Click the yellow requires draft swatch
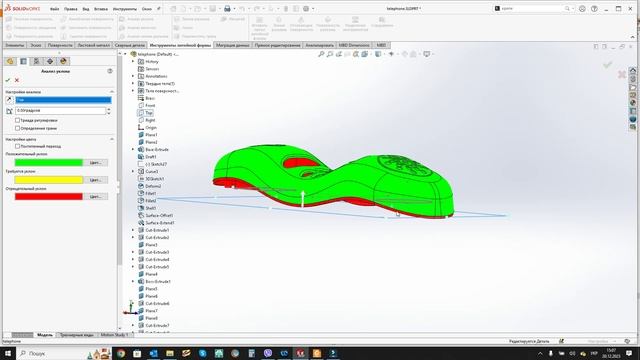 49,180
